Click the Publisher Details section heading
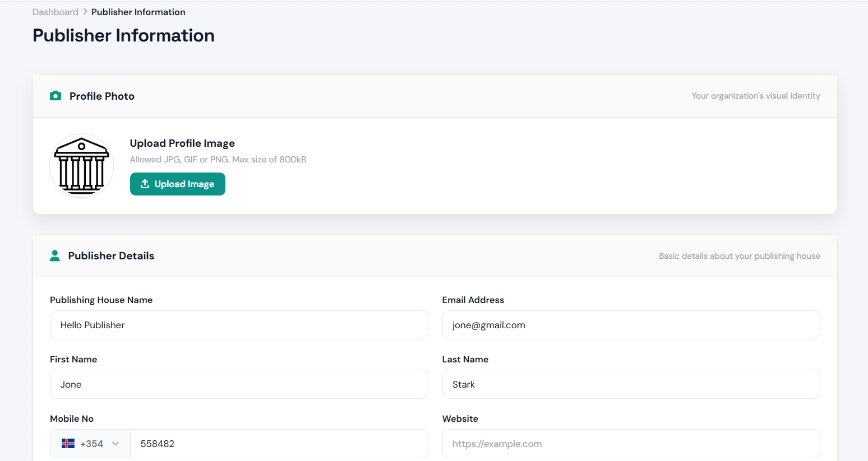The image size is (868, 461). tap(111, 255)
